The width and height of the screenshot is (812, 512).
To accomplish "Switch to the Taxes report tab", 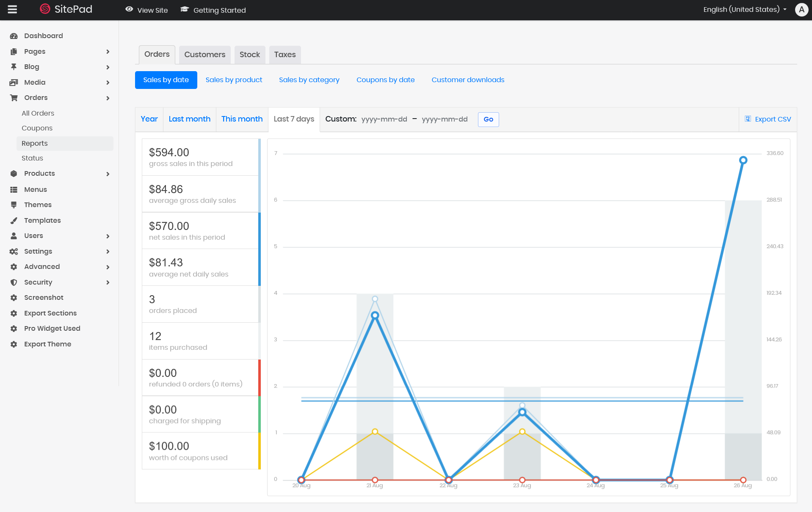I will (x=285, y=55).
